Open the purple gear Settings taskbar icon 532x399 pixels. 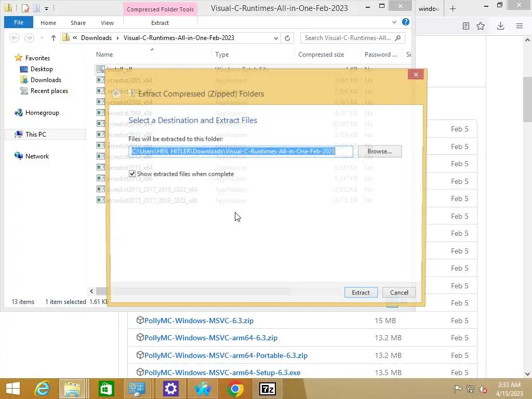coord(170,389)
